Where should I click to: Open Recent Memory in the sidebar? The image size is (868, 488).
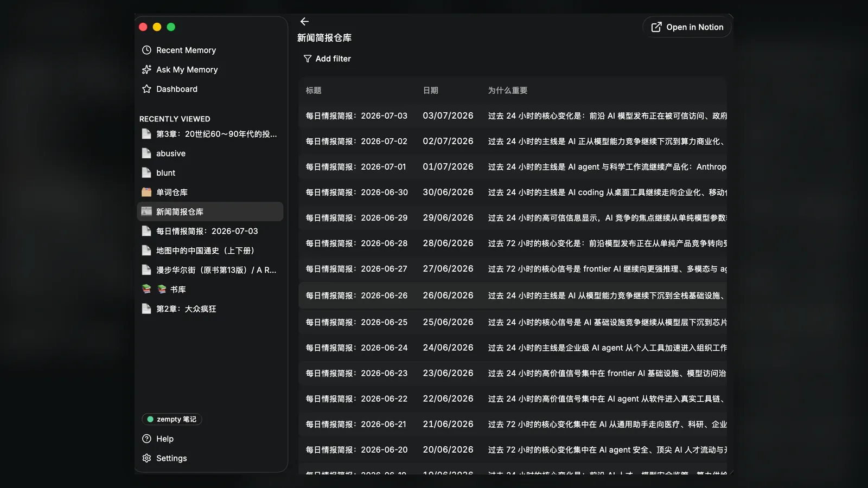pyautogui.click(x=210, y=50)
